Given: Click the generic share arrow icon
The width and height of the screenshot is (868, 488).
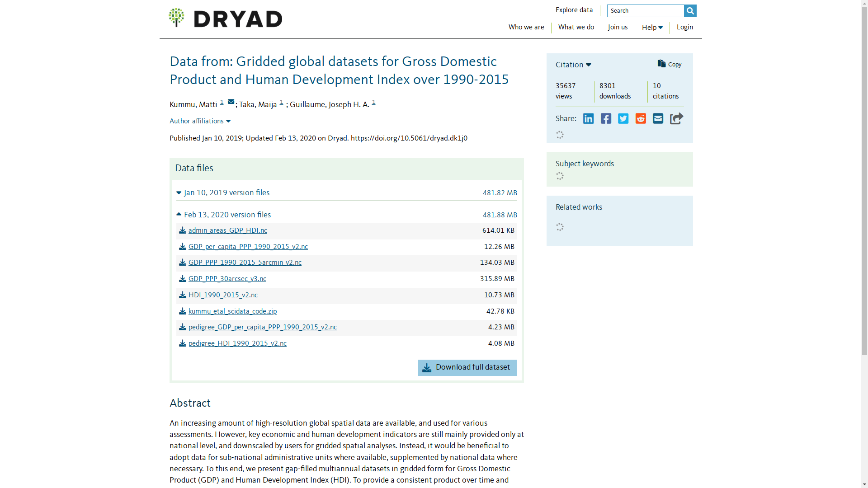Looking at the screenshot, I should point(676,118).
